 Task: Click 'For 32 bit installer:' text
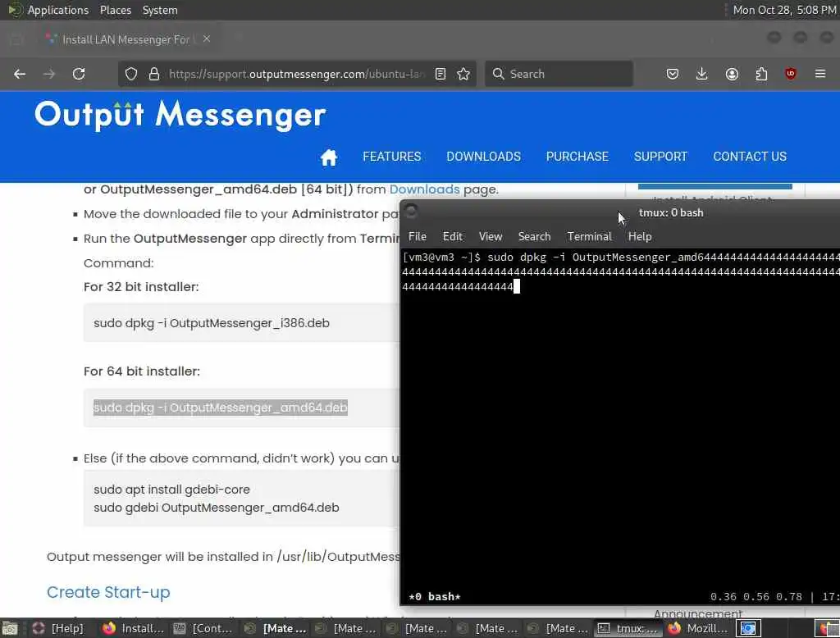click(x=141, y=286)
